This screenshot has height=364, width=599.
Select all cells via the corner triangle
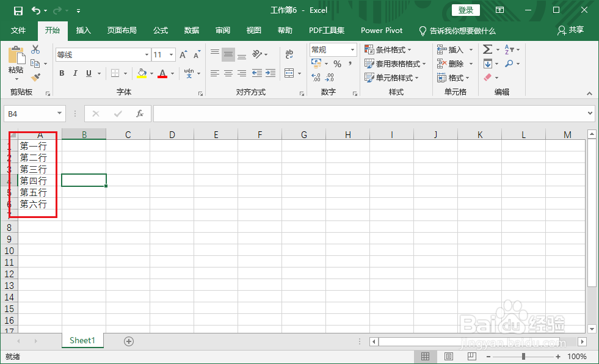[13, 134]
